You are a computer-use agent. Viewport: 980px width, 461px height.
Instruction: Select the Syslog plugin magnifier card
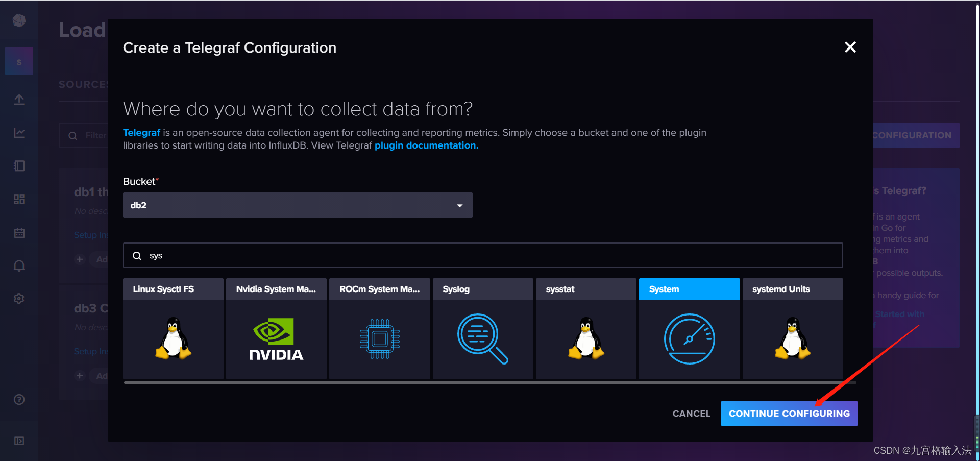point(483,328)
